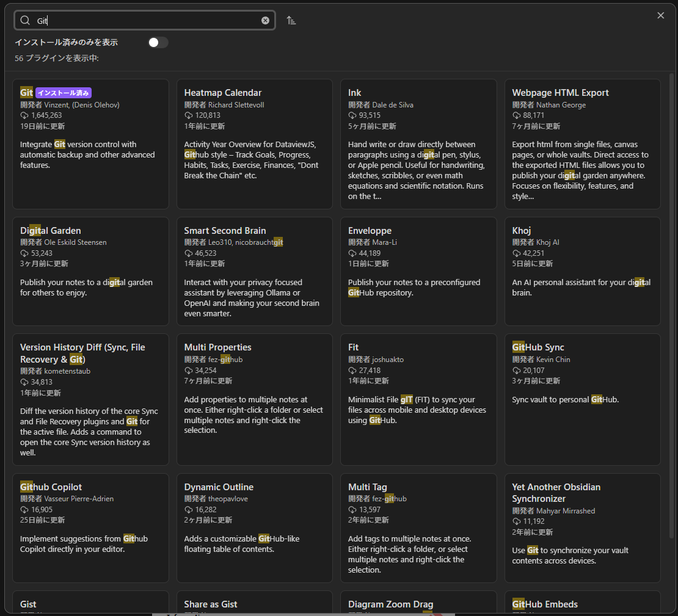Image resolution: width=678 pixels, height=616 pixels.
Task: View the Multi Properties plugin
Action: 254,400
